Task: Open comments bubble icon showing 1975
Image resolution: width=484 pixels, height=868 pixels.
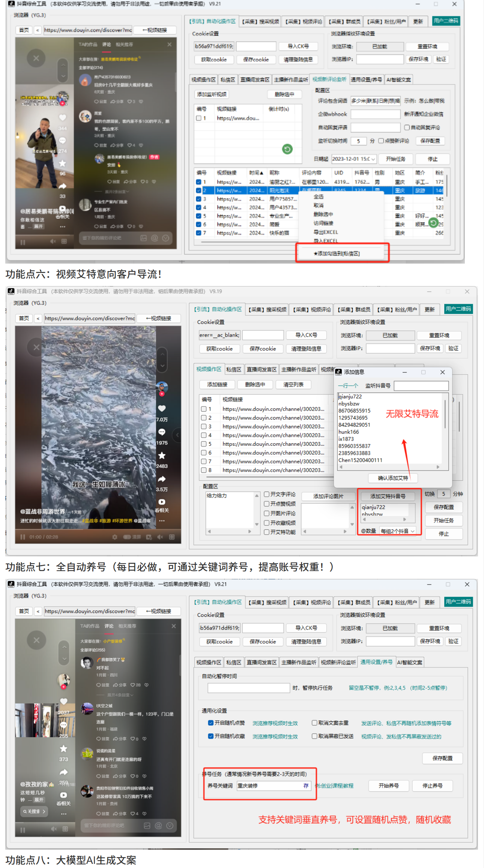Action: pos(162,432)
